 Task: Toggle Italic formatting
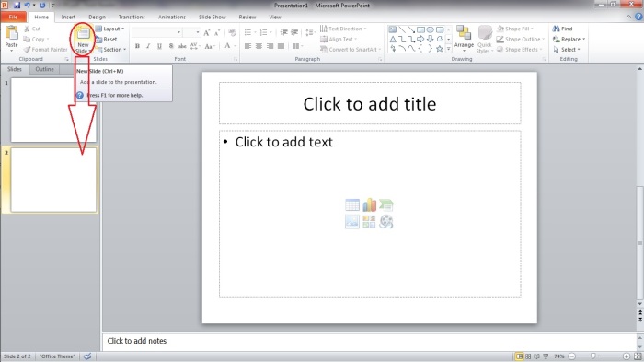pyautogui.click(x=148, y=46)
